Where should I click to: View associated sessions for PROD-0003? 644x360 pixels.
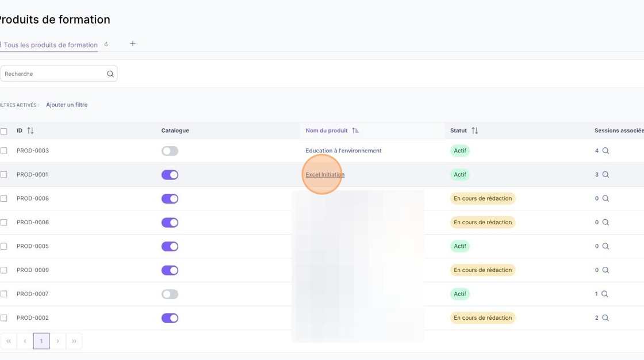(x=605, y=151)
